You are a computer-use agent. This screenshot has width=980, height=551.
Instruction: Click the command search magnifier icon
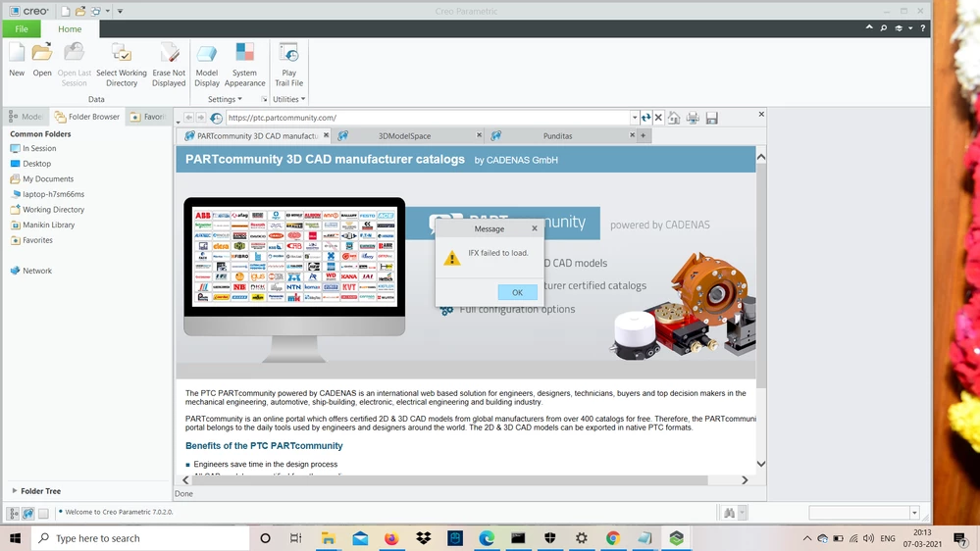(x=884, y=28)
